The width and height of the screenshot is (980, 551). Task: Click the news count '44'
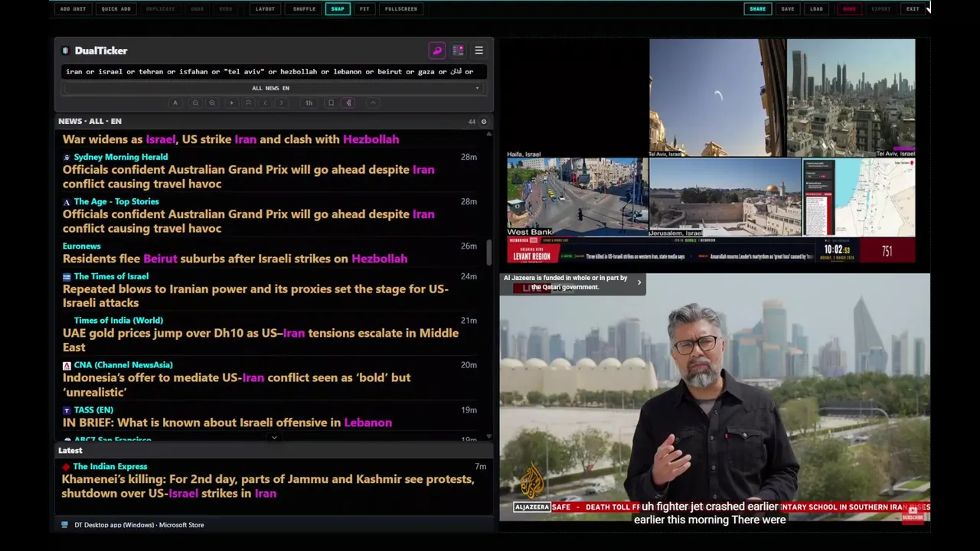point(472,122)
